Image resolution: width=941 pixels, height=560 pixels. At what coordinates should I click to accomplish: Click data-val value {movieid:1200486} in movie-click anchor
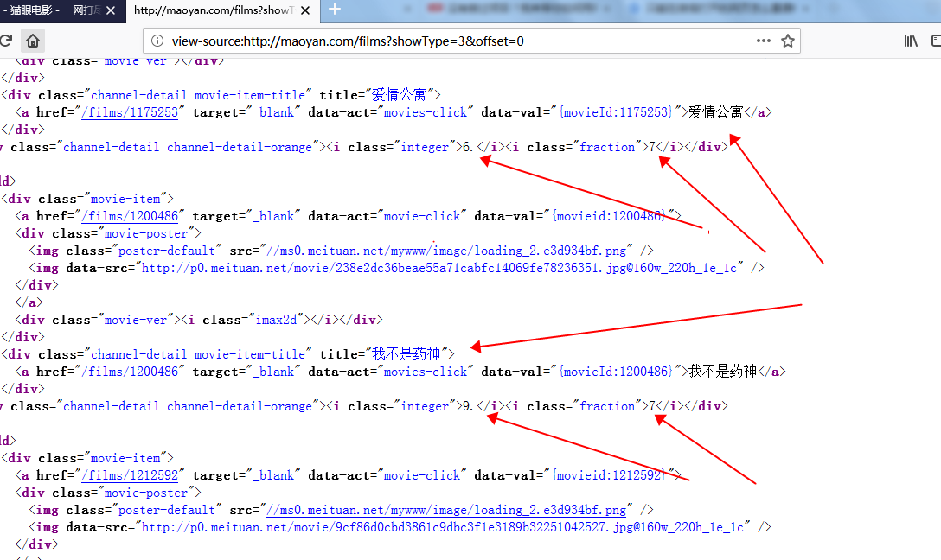coord(609,216)
